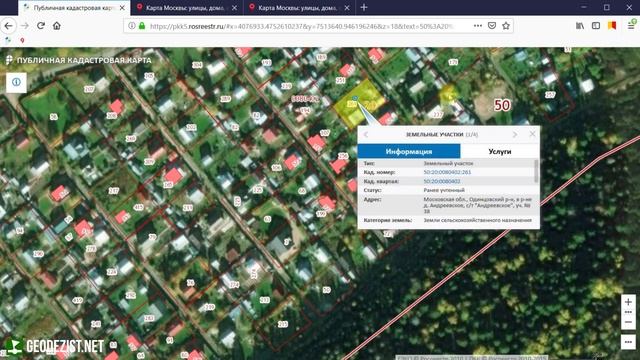The height and width of the screenshot is (360, 640).
Task: Go forward one page in browser
Action: pos(24,26)
